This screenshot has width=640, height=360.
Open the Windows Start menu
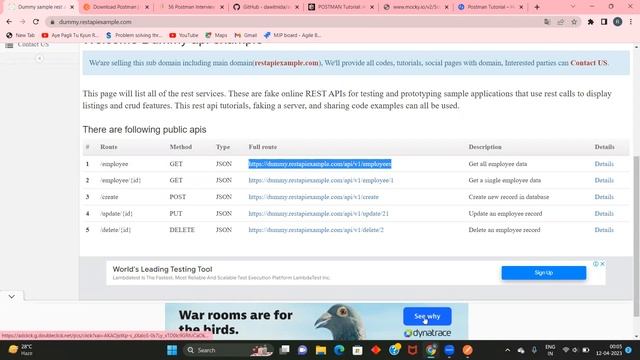pos(172,350)
